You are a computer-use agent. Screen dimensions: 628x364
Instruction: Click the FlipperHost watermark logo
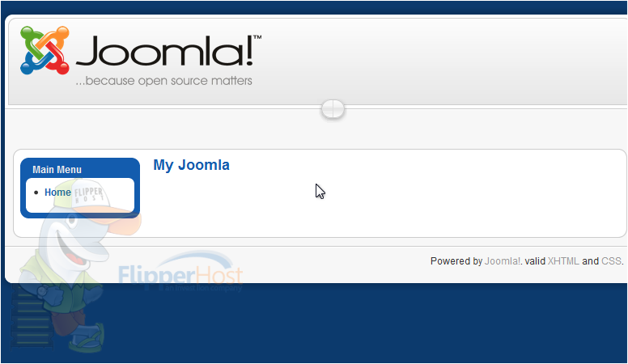pos(180,272)
